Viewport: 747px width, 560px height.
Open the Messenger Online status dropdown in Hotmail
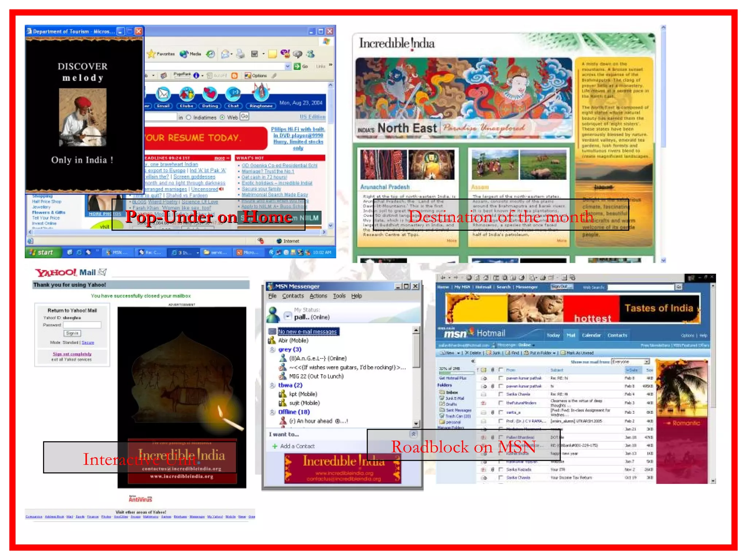click(x=533, y=345)
